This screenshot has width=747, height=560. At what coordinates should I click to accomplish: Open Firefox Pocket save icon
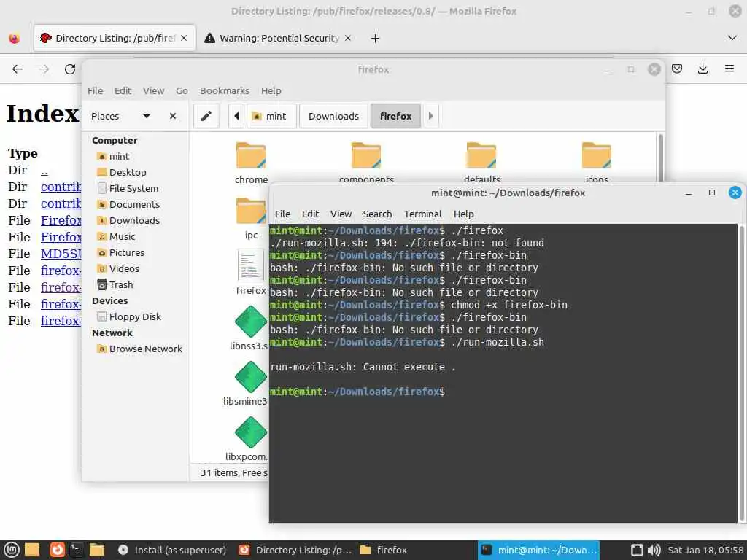(677, 69)
